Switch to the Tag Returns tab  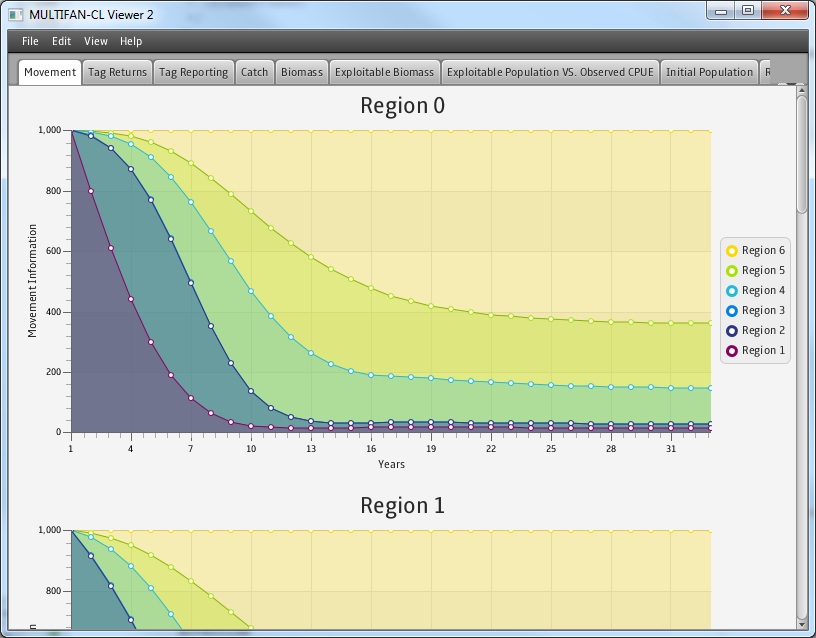pos(118,72)
